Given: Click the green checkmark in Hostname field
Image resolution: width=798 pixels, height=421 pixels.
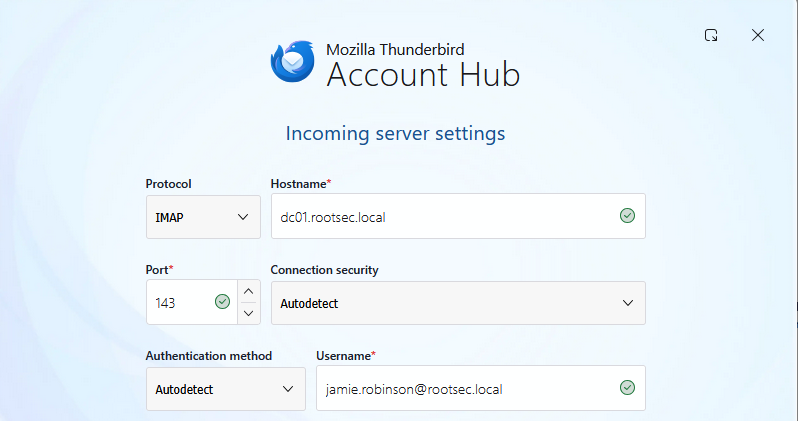Looking at the screenshot, I should tap(627, 216).
